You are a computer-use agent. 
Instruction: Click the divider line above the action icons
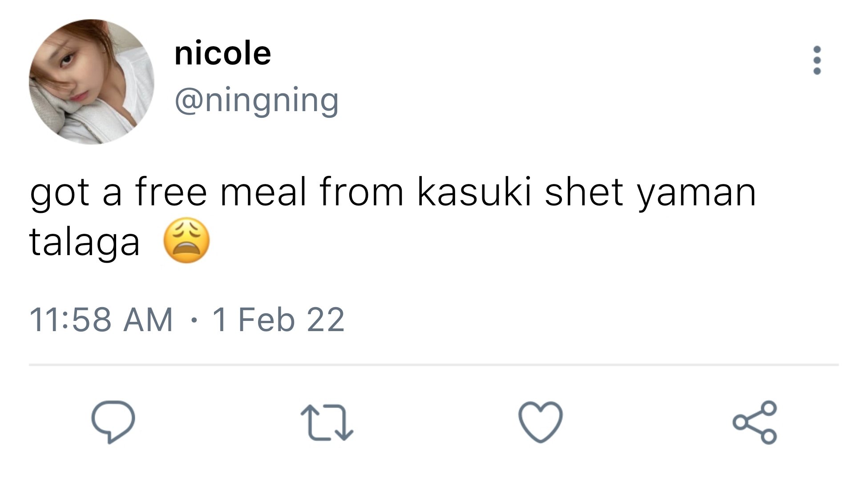[x=434, y=365]
